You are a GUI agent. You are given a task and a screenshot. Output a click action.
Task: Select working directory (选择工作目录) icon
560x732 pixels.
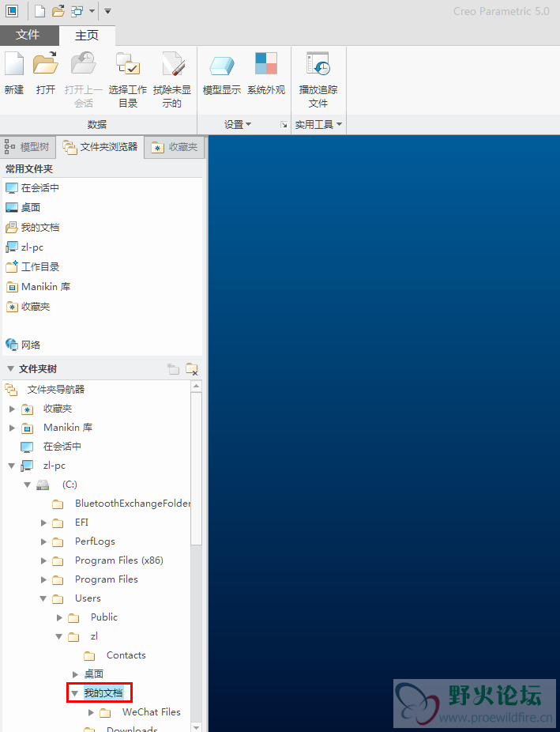pos(128,64)
